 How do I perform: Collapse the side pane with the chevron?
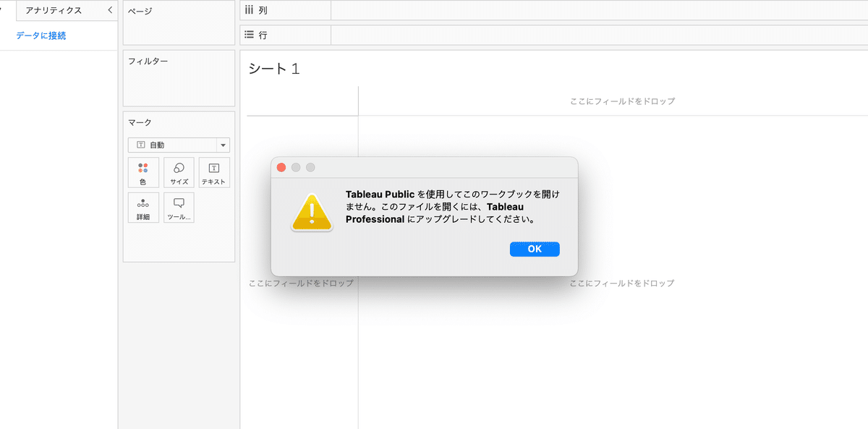110,10
